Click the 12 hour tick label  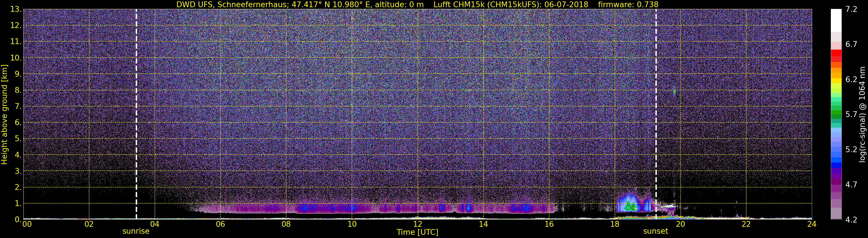(417, 224)
